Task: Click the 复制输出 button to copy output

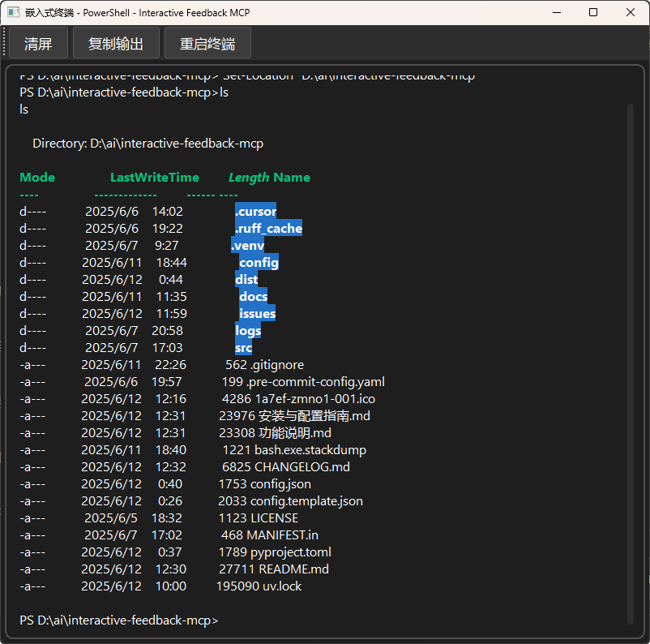Action: 115,42
